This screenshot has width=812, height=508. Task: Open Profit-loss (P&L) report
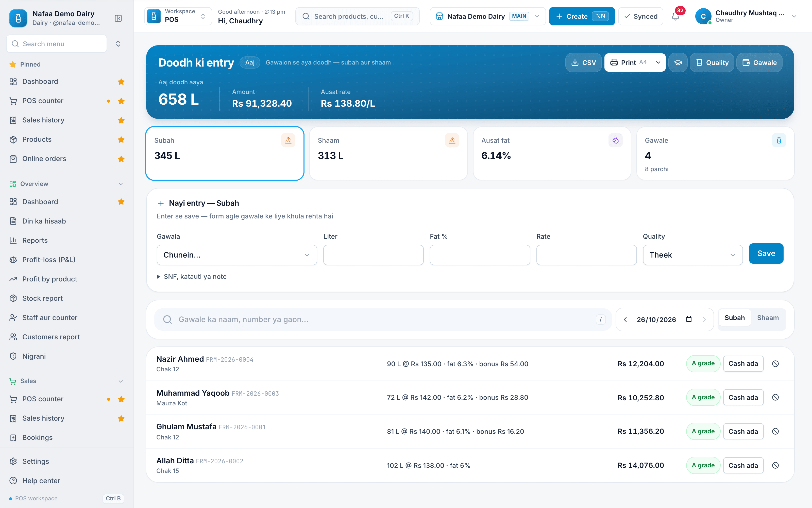67,260
